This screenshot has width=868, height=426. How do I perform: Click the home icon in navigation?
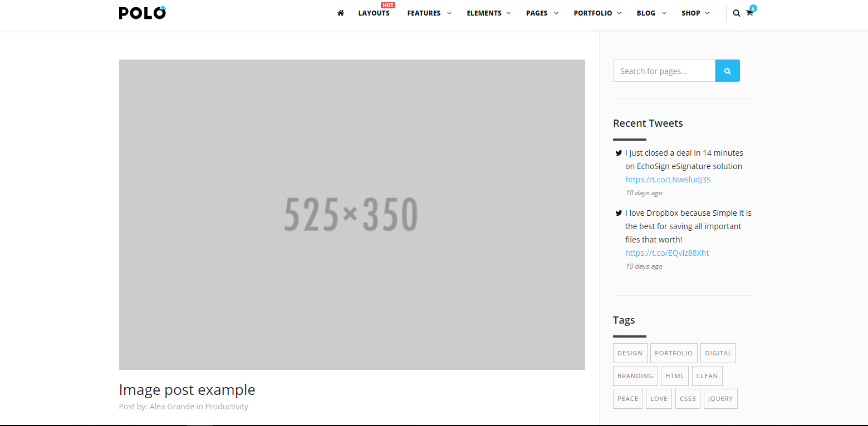(341, 13)
